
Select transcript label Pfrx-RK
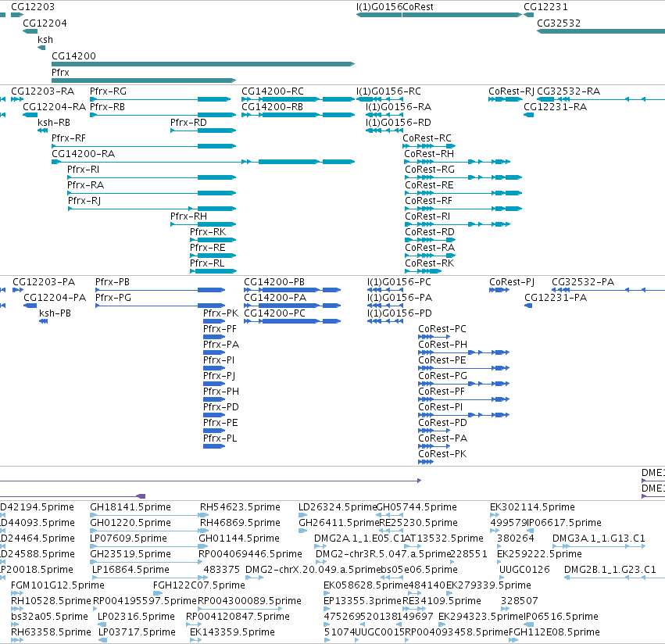point(208,232)
